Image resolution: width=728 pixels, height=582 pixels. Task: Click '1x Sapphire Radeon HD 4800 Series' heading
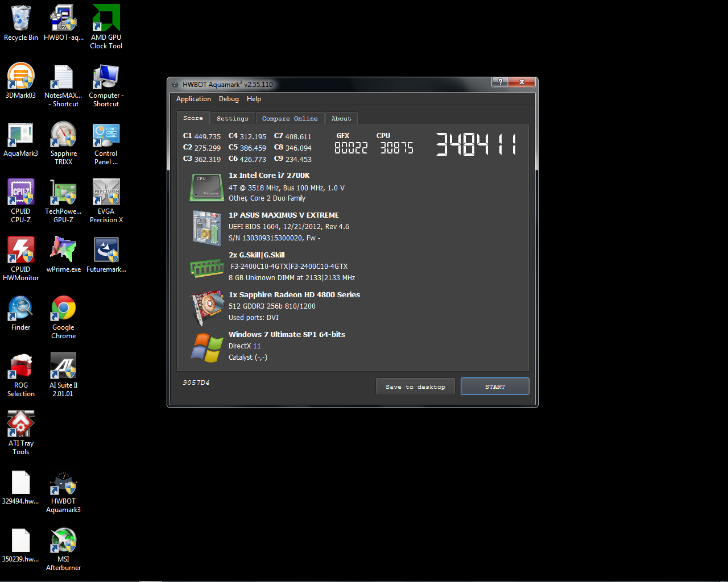click(294, 295)
